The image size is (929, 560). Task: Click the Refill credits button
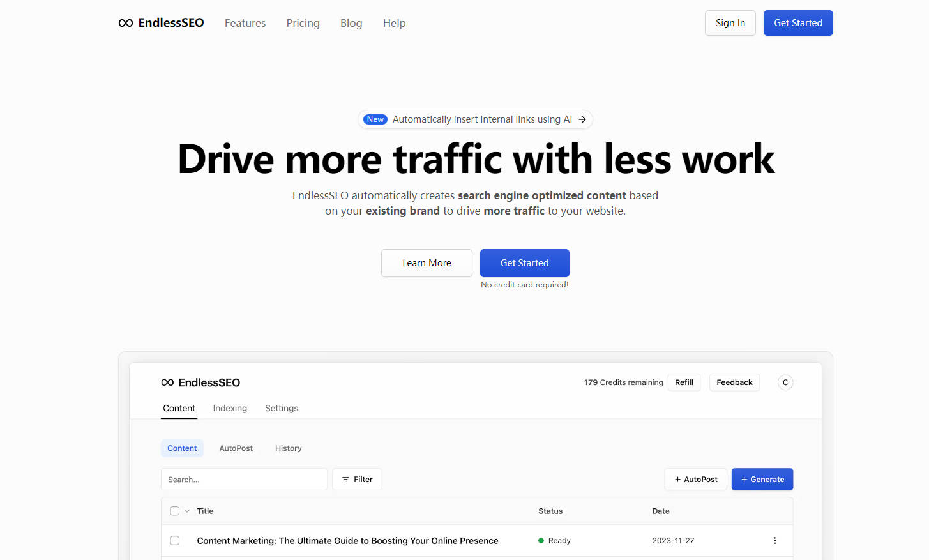coord(684,382)
